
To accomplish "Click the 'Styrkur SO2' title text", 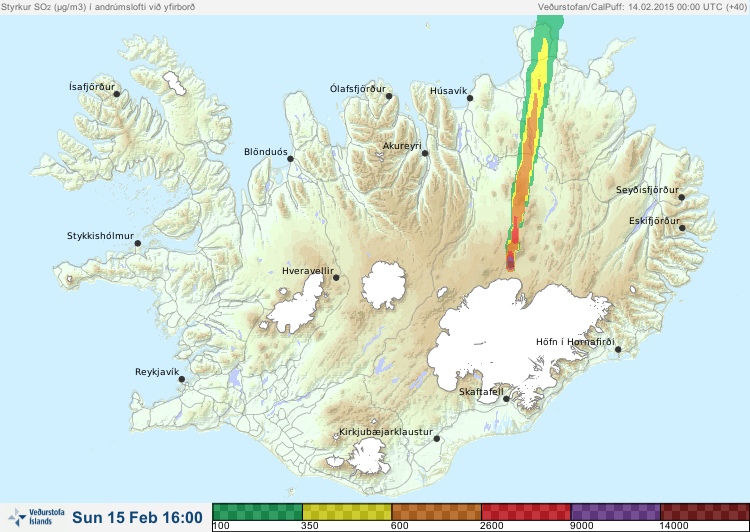I will [x=98, y=7].
